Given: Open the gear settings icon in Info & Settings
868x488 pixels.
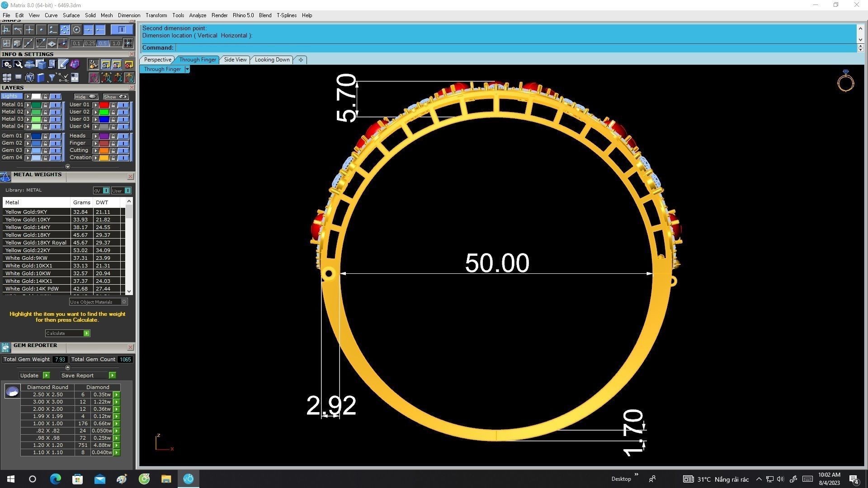Looking at the screenshot, I should [x=7, y=64].
